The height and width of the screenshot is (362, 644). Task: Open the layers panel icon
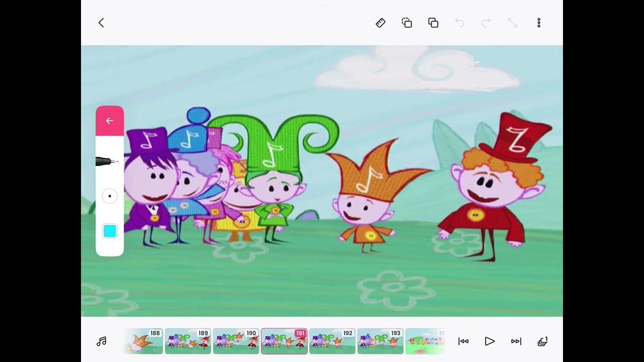point(542,341)
